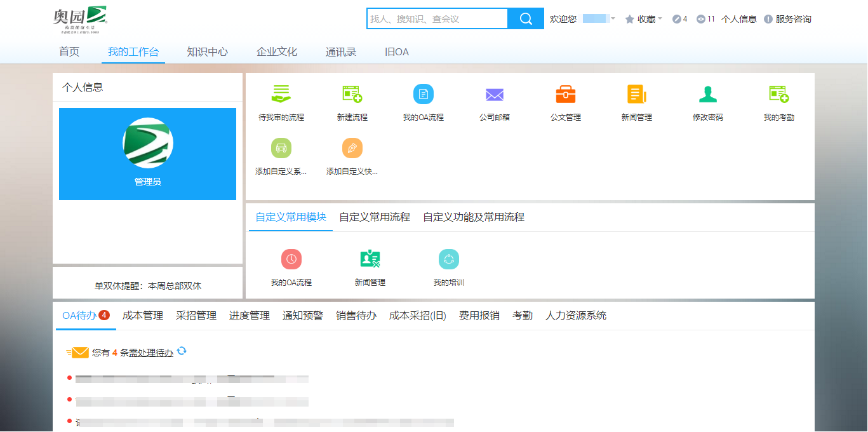Switch to the 自定义常用流程 tab
868x432 pixels.
click(374, 216)
